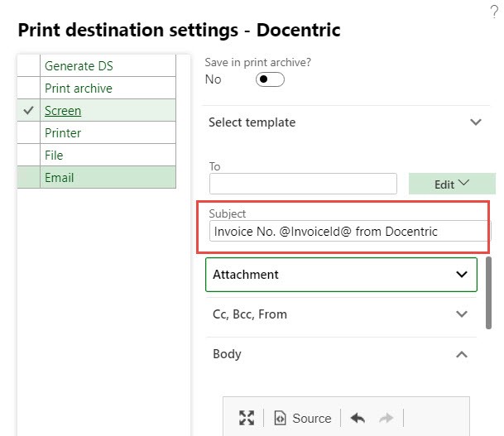
Task: Expand the Attachment section
Action: tap(462, 275)
